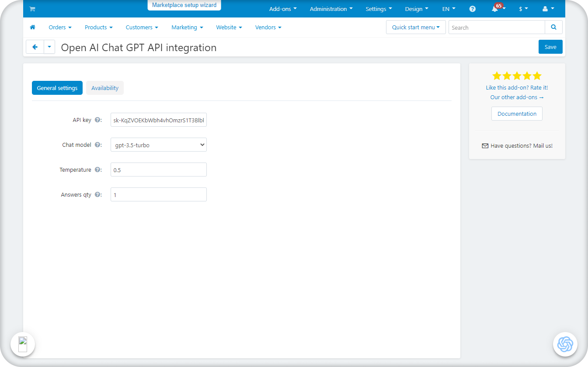Click into the API key field
The image size is (588, 367).
tap(159, 120)
